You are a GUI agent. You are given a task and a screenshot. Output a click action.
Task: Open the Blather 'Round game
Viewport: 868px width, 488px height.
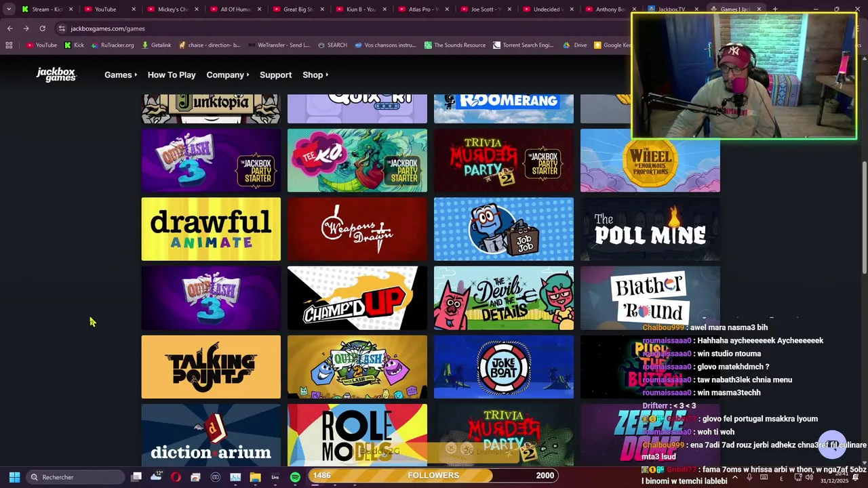click(650, 298)
